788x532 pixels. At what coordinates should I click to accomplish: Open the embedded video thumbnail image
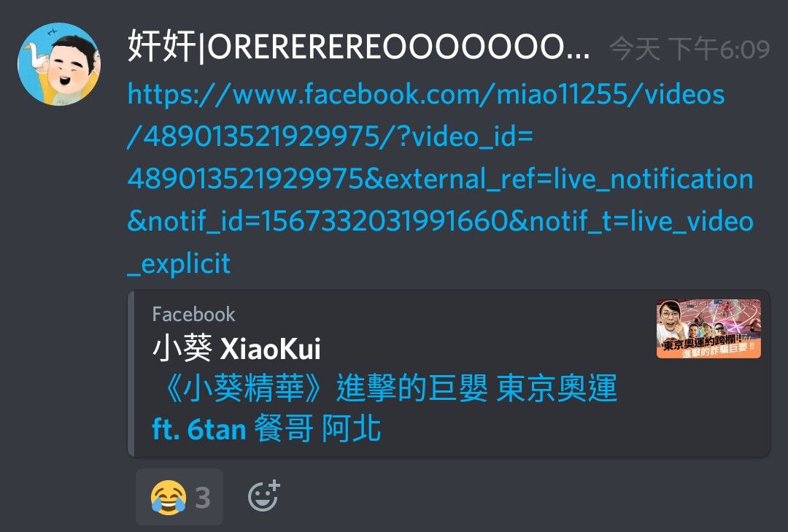708,329
